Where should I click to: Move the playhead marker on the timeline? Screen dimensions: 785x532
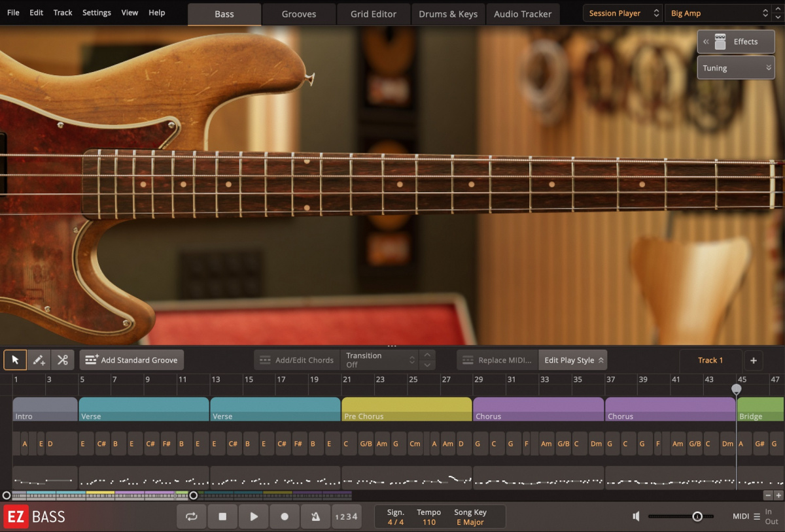[737, 388]
